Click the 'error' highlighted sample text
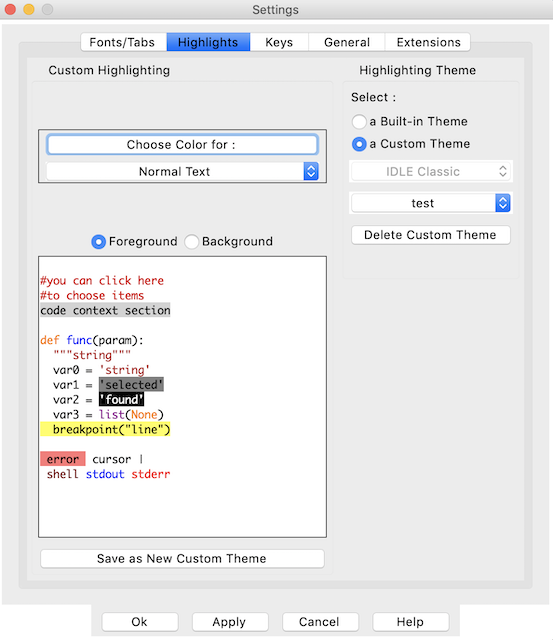The height and width of the screenshot is (640, 553). [x=63, y=459]
